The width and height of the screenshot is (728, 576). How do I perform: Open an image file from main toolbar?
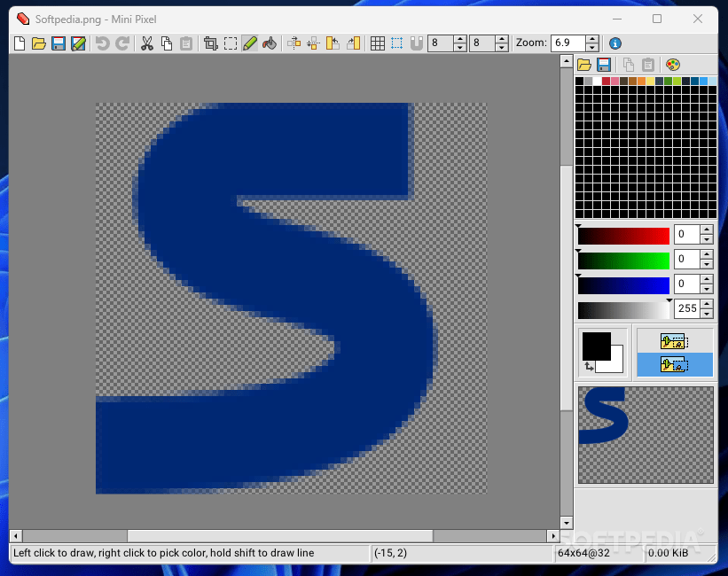[x=39, y=43]
